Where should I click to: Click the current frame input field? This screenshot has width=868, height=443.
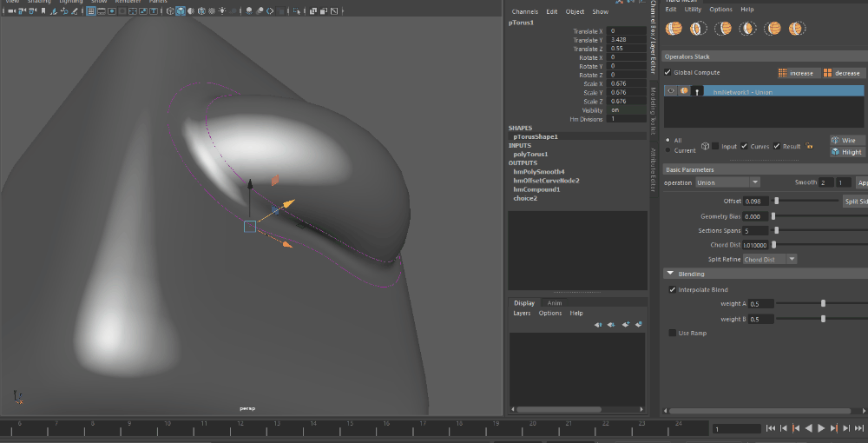(736, 428)
